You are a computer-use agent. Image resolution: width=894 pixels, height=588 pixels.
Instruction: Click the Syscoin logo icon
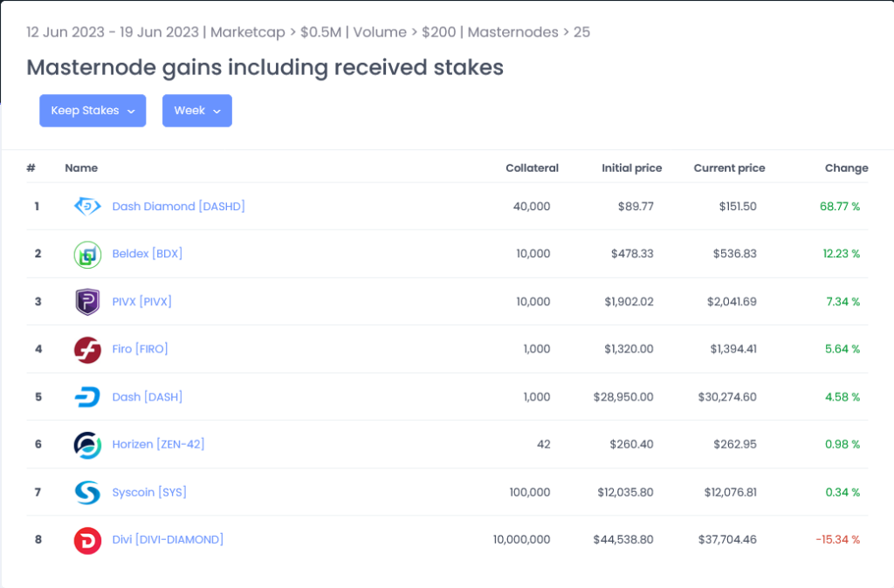tap(87, 492)
